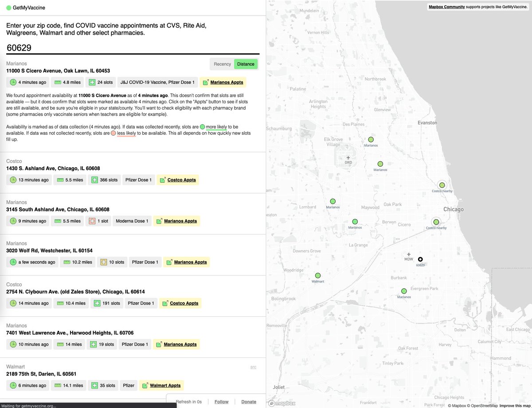The image size is (532, 408).
Task: Select Marianos marker east of ORD airport
Action: coord(380,164)
